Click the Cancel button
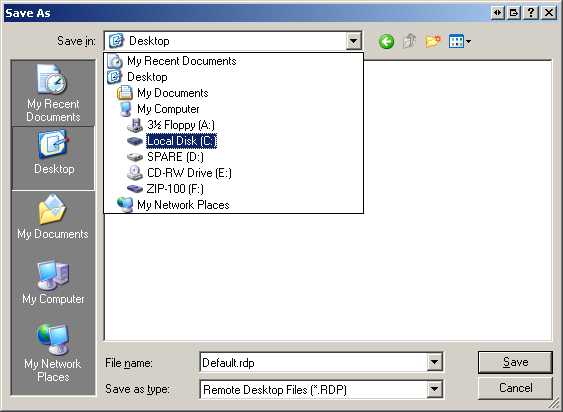 (x=515, y=388)
